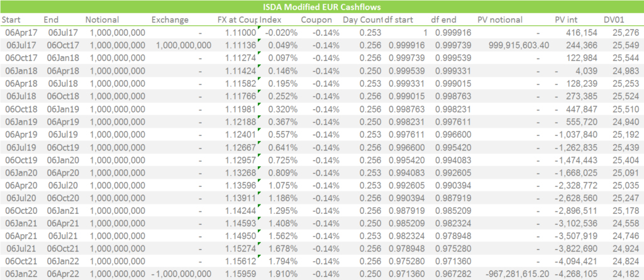Select FX value 1.12401
644x280 pixels.
pos(241,134)
